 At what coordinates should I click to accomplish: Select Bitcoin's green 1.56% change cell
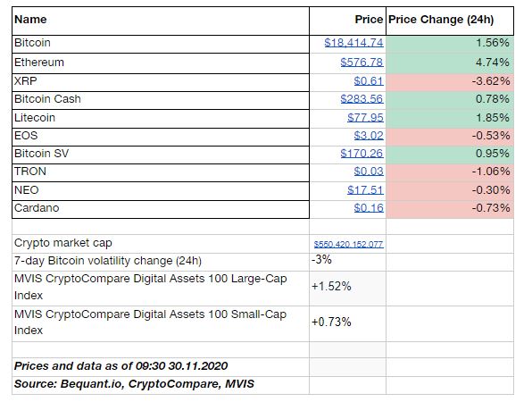pyautogui.click(x=450, y=44)
